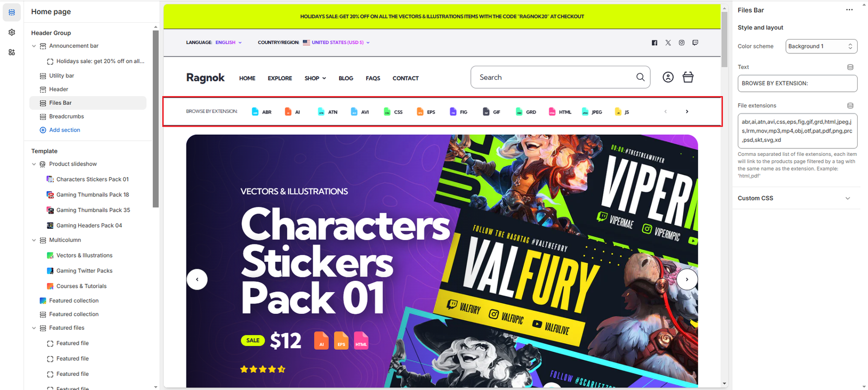Click the Files Bar three-dot options menu
The height and width of the screenshot is (390, 868).
849,10
